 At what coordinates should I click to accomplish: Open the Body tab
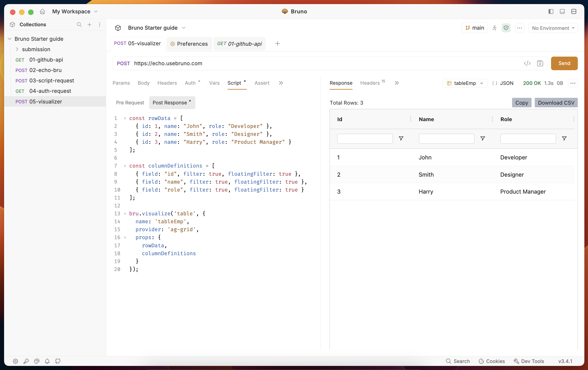tap(143, 83)
